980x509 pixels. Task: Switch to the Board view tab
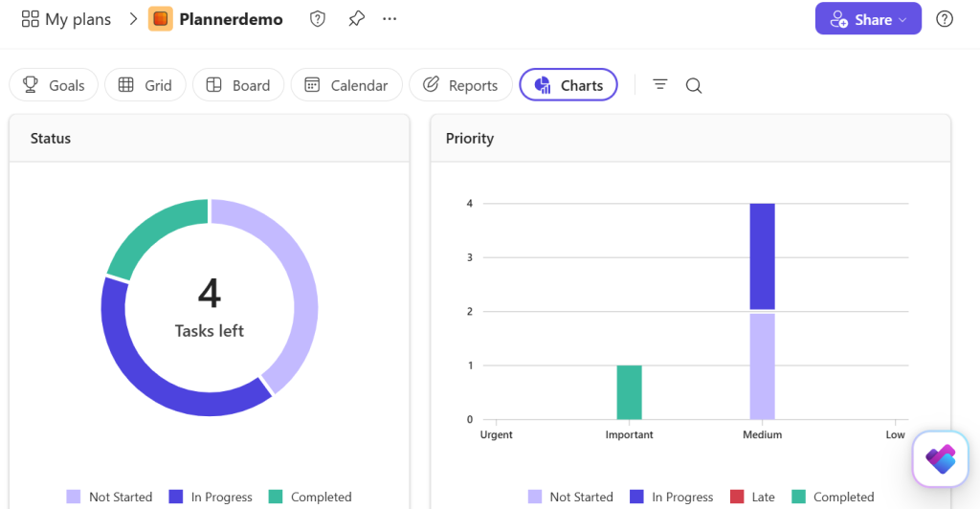[x=238, y=85]
